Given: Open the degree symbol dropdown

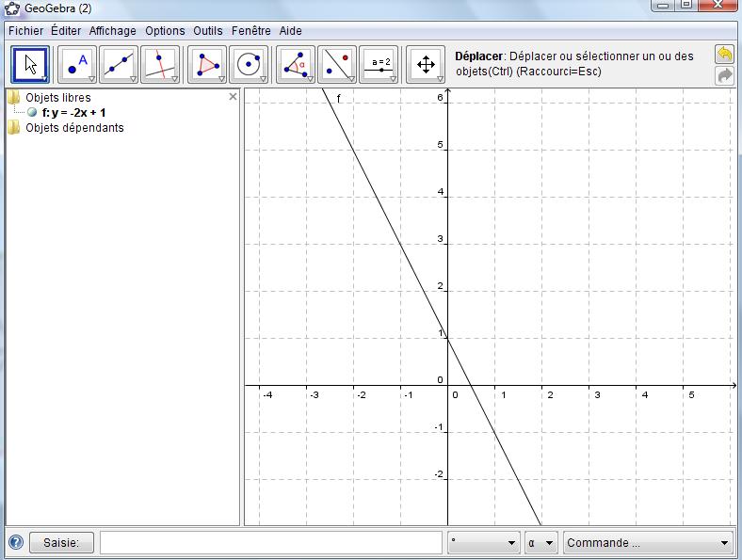Looking at the screenshot, I should [x=484, y=542].
